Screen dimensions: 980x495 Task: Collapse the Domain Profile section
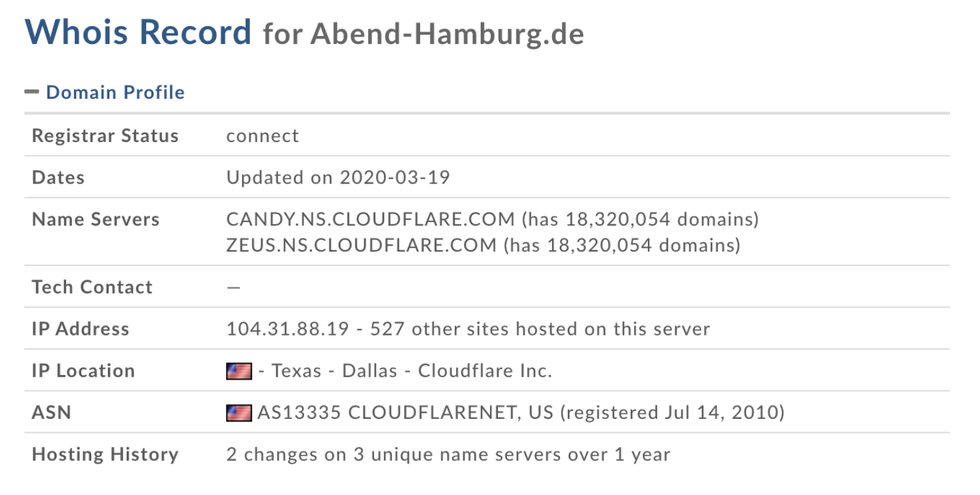pyautogui.click(x=115, y=92)
